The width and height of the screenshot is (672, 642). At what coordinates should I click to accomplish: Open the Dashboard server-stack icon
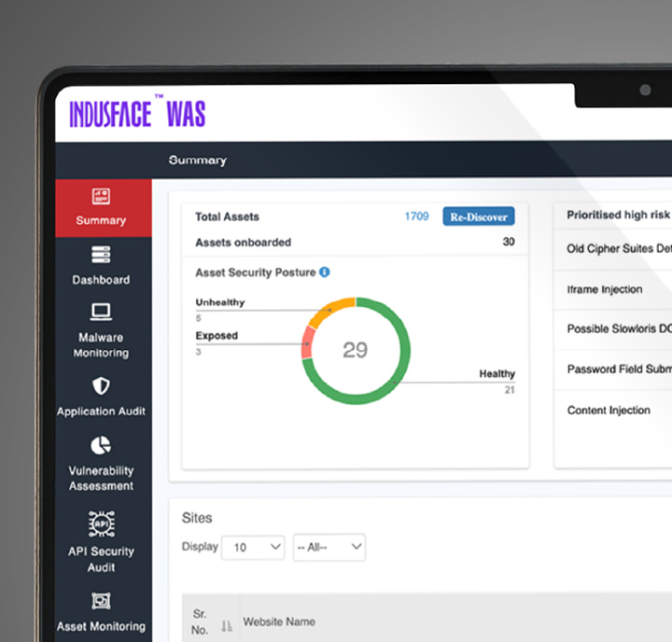101,255
